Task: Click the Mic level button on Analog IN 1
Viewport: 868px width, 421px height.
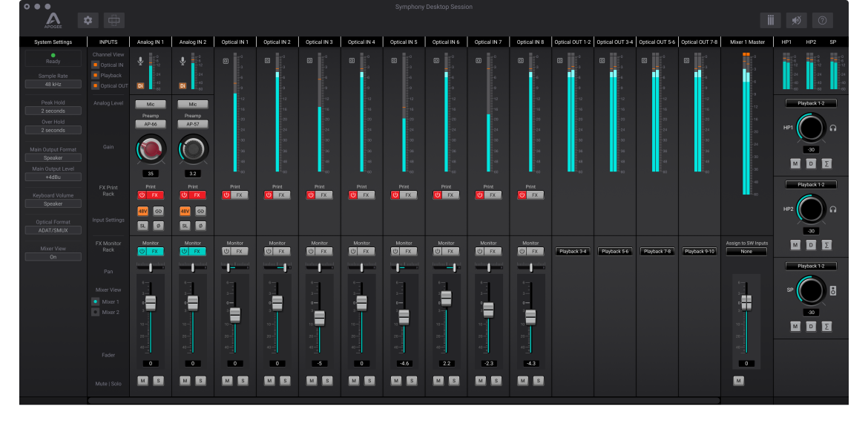Action: tap(151, 104)
